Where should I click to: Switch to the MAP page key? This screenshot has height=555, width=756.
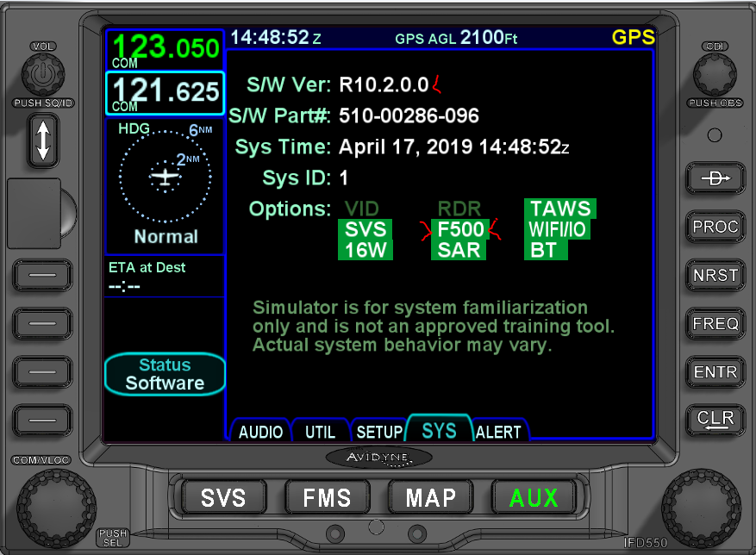click(430, 497)
